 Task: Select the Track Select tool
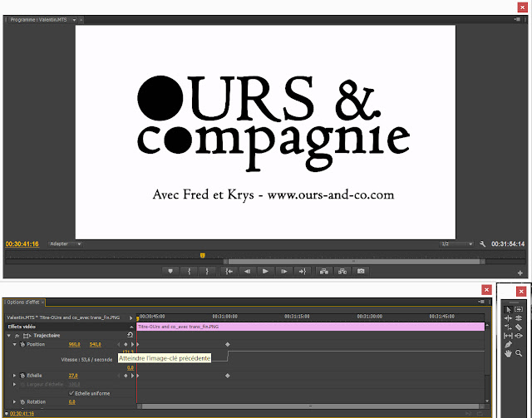519,309
